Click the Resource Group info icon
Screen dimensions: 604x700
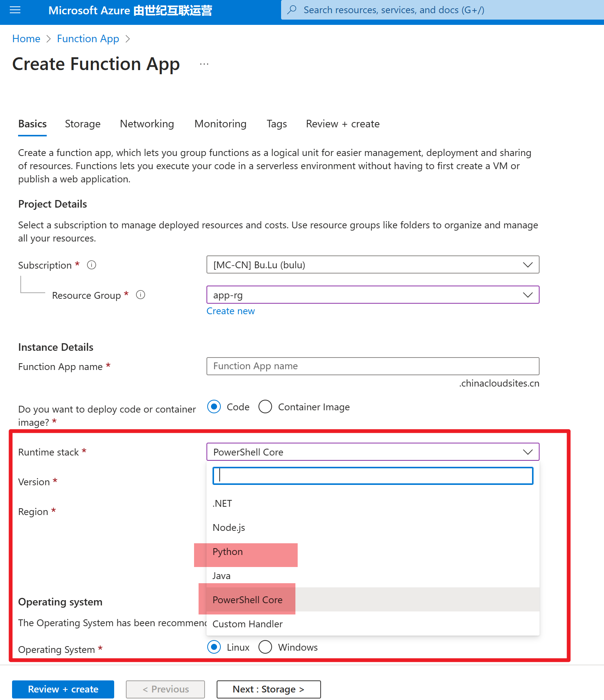[141, 295]
